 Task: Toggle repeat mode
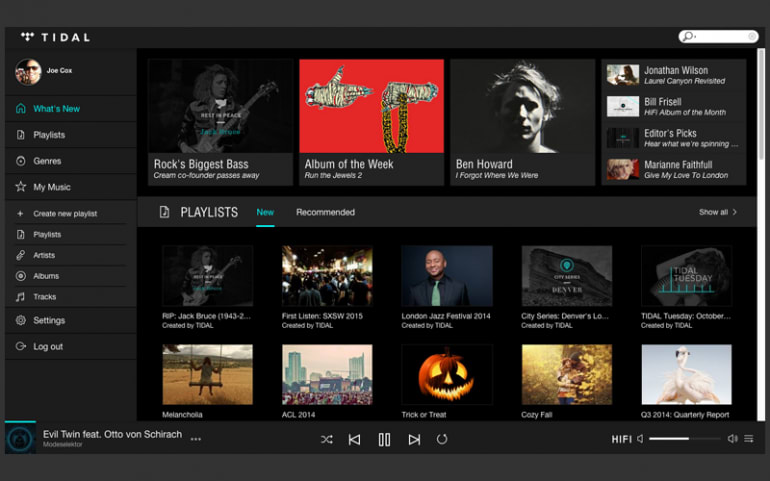pos(442,439)
